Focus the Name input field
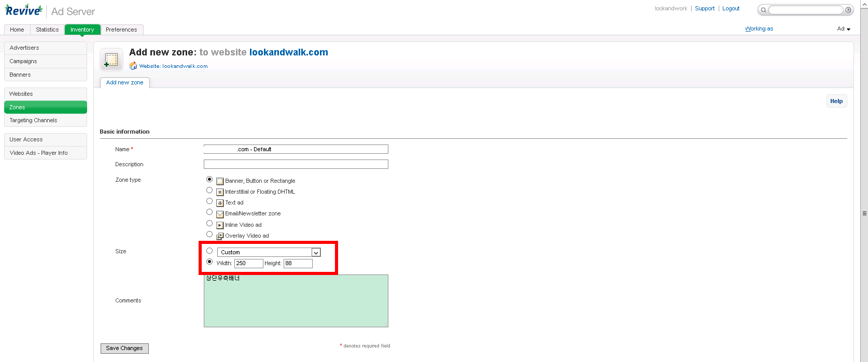The height and width of the screenshot is (362, 868). tap(296, 149)
